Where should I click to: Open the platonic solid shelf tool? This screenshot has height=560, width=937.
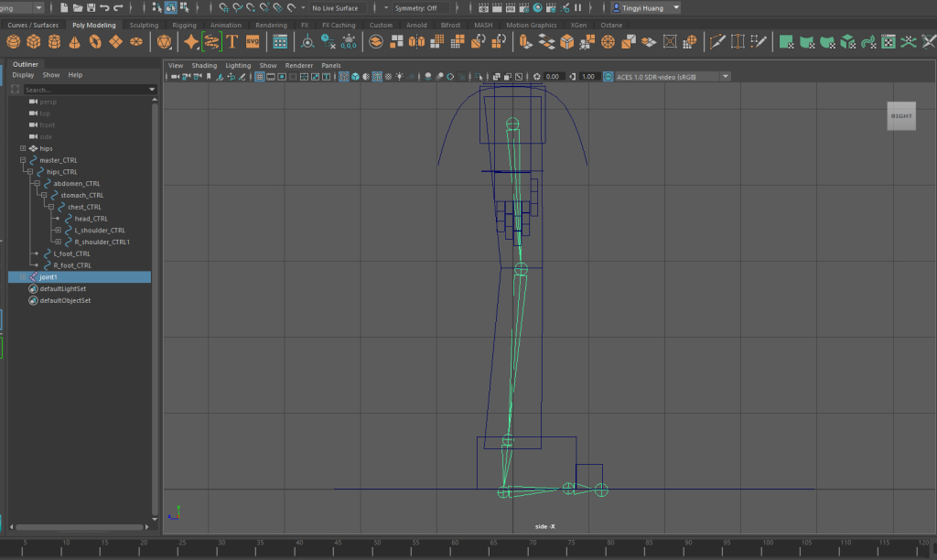[x=164, y=42]
